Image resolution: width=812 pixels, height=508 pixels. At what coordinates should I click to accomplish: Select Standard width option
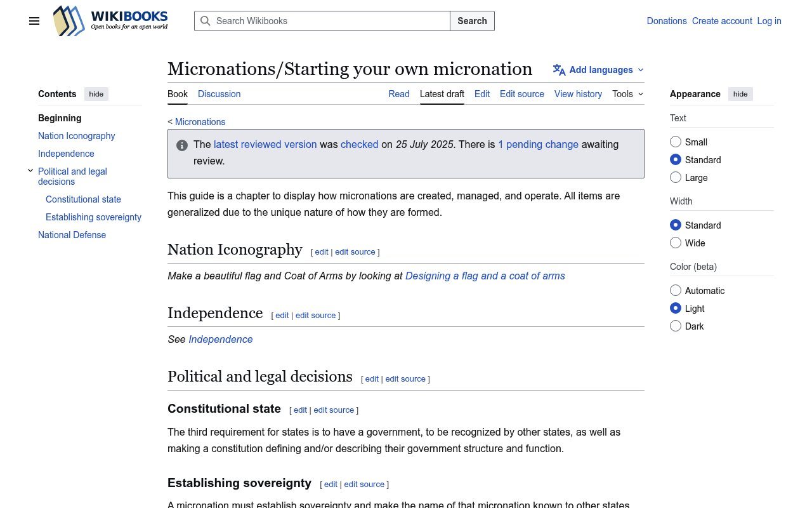point(676,225)
